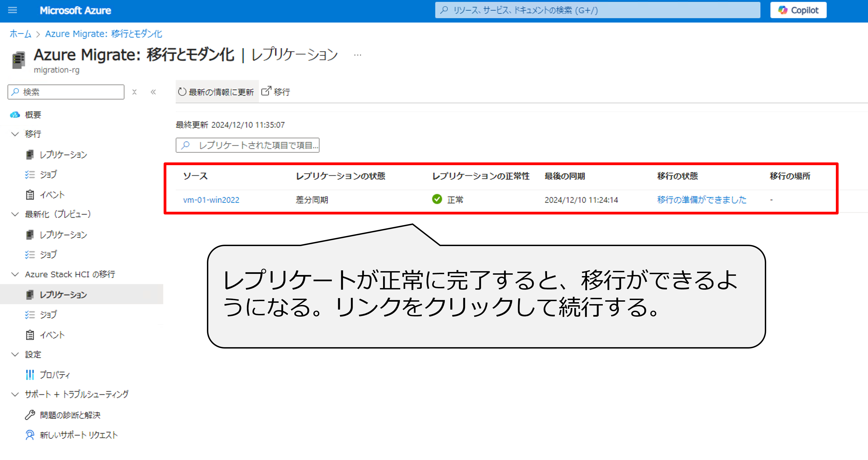Click vm-01-win2022 source link
The height and width of the screenshot is (460, 868).
(211, 200)
